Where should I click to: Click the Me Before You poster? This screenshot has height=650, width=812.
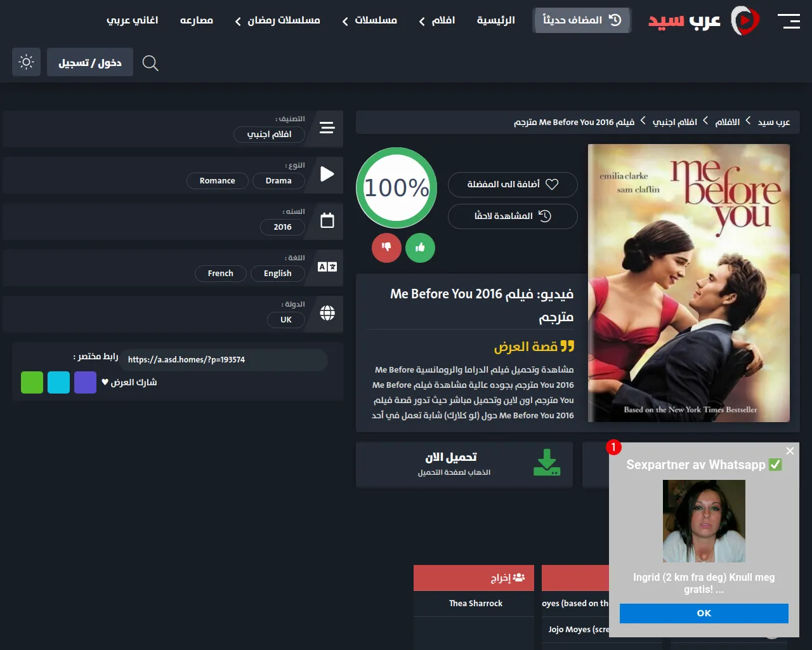689,283
